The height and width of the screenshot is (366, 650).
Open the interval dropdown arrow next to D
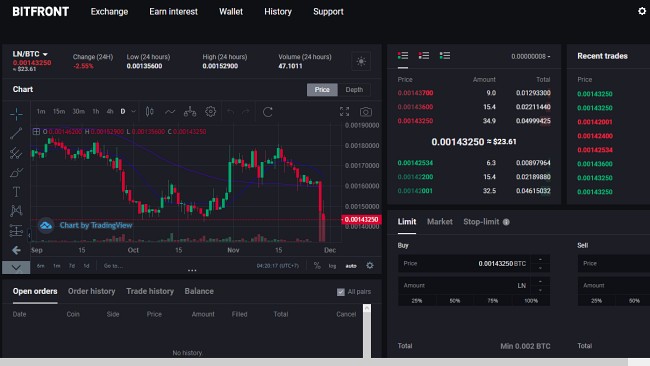click(133, 111)
